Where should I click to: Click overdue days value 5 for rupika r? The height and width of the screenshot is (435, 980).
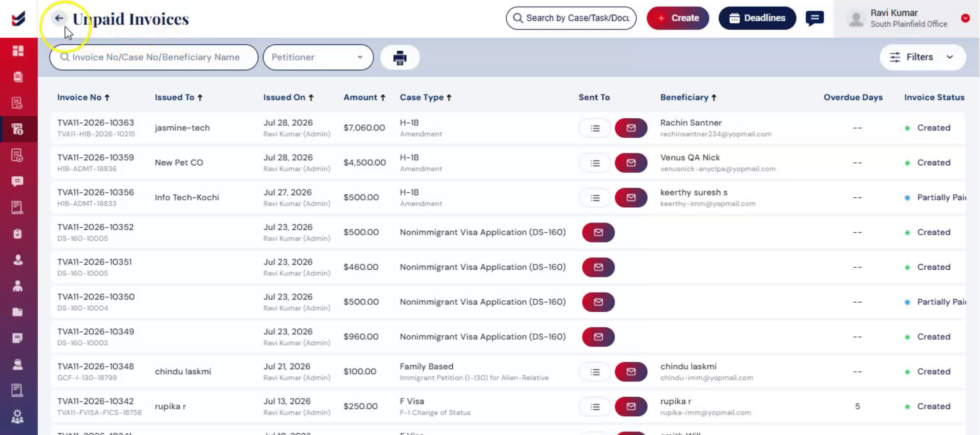(x=857, y=406)
